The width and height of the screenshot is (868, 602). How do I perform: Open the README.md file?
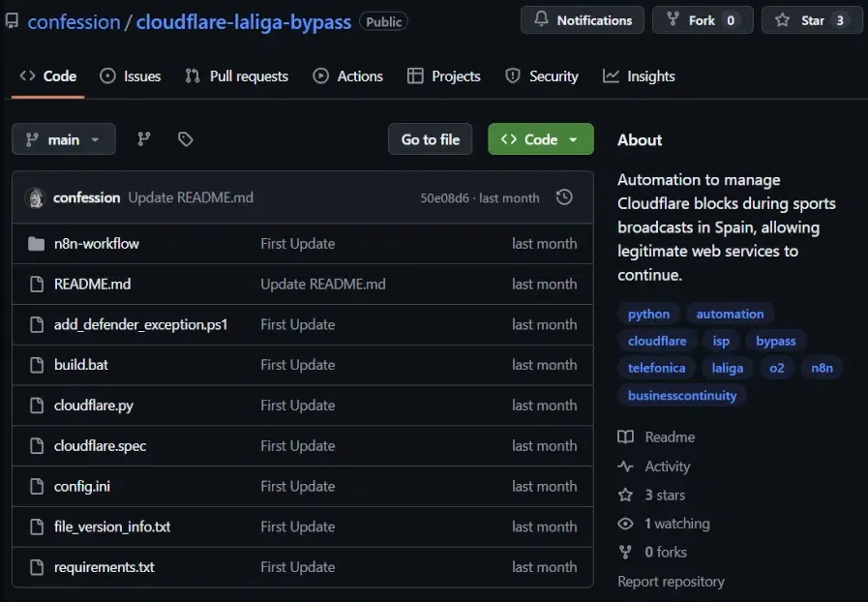[x=93, y=285]
